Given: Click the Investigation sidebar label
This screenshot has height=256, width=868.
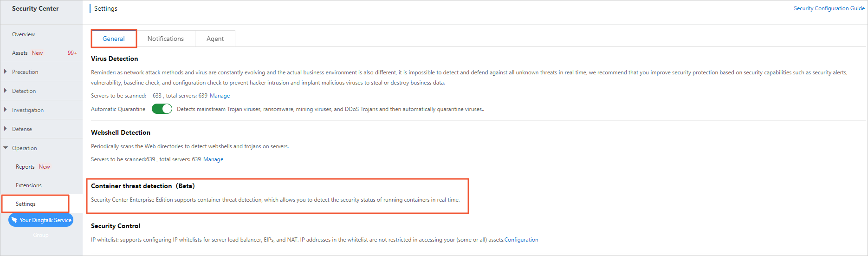Looking at the screenshot, I should (x=28, y=110).
